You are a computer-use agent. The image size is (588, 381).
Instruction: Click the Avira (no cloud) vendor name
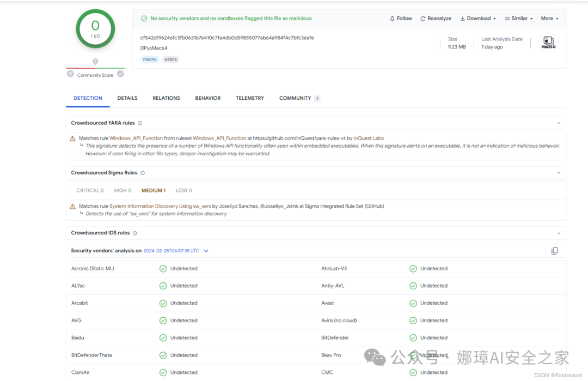pyautogui.click(x=339, y=320)
